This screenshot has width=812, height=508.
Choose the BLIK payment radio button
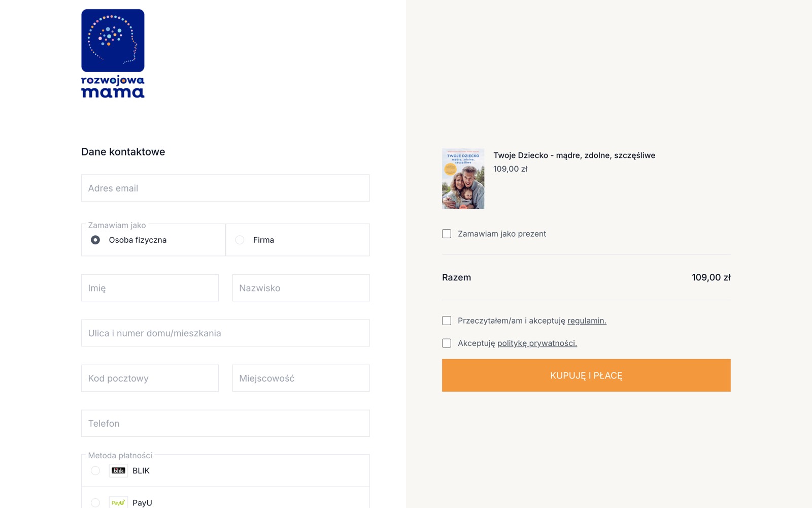point(95,470)
